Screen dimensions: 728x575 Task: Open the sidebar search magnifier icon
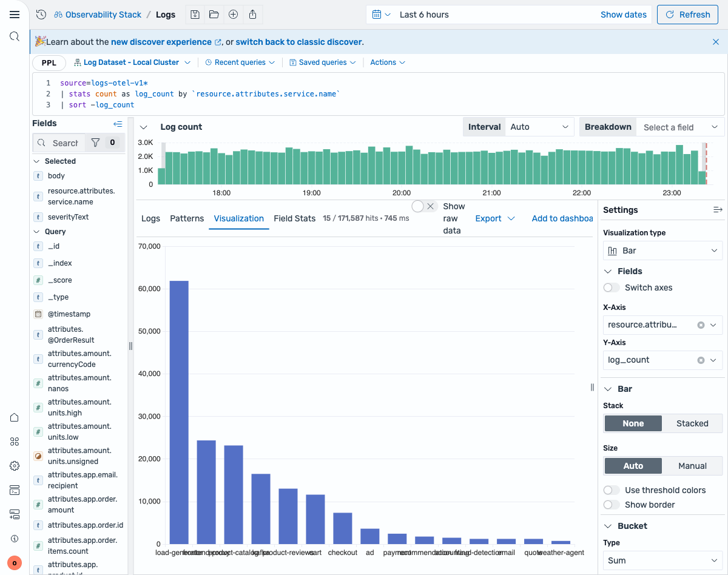(15, 36)
